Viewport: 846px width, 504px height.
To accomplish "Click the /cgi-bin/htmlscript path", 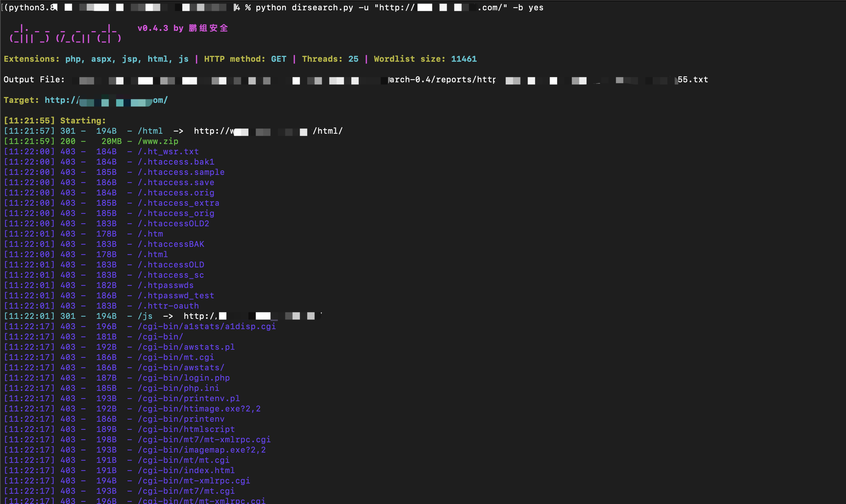I will coord(186,429).
